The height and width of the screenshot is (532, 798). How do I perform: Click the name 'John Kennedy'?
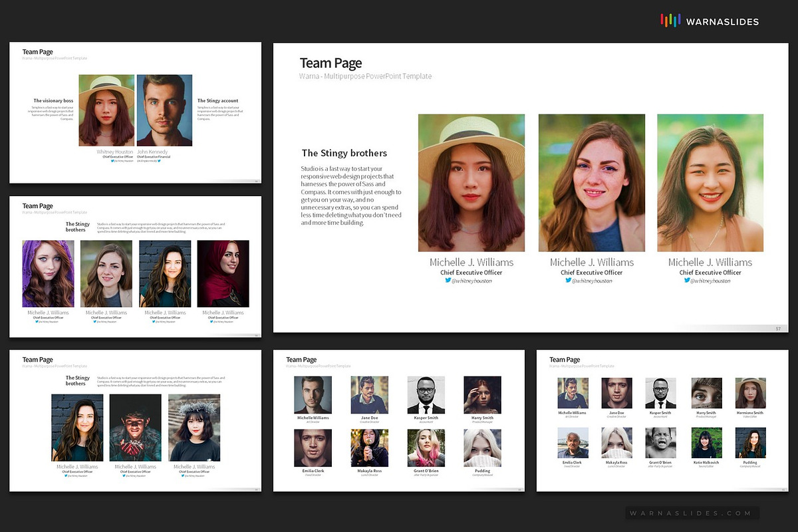pyautogui.click(x=153, y=152)
